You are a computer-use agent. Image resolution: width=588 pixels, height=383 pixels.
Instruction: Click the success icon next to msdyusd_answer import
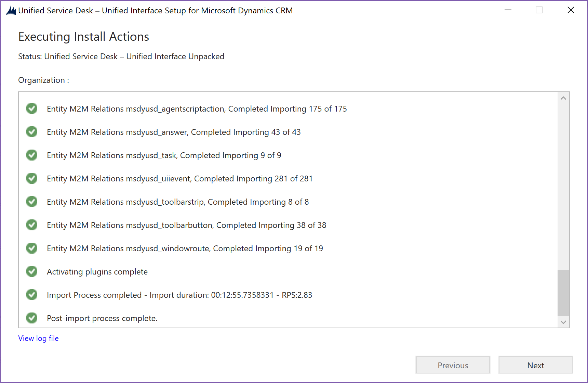31,132
